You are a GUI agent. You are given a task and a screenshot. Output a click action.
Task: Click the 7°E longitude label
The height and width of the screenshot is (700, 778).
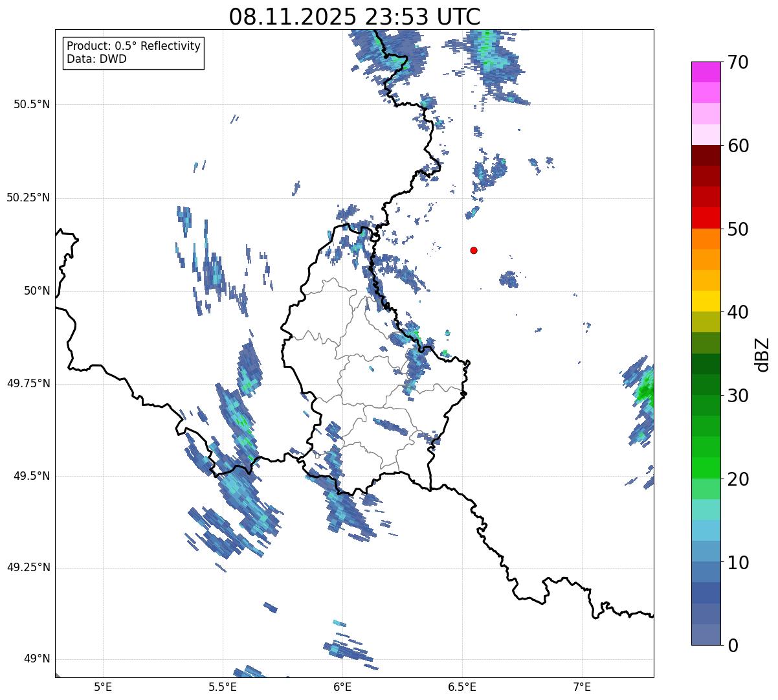[x=582, y=687]
